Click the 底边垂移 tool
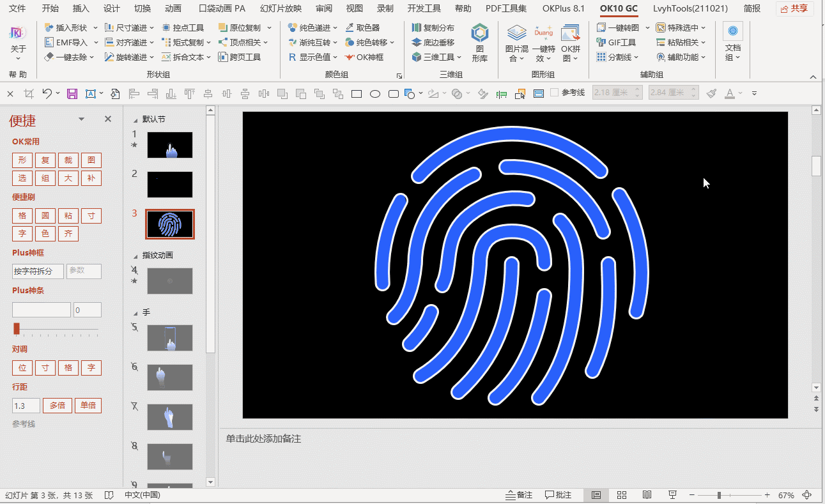825x504 pixels. click(x=433, y=42)
